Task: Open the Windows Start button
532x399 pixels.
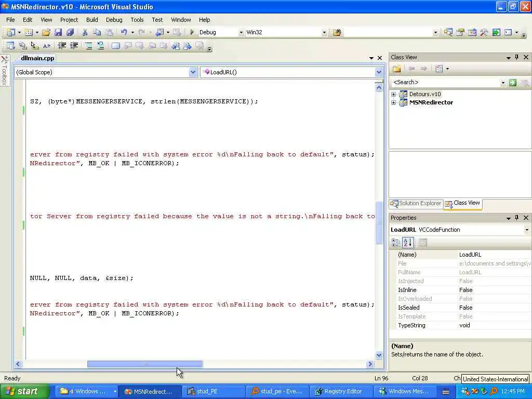Action: tap(24, 391)
